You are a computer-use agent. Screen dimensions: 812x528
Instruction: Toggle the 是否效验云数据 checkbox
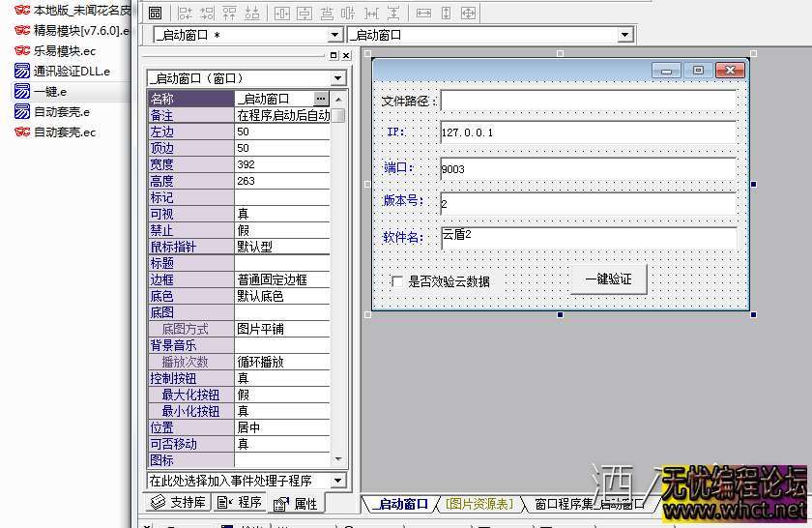(397, 281)
